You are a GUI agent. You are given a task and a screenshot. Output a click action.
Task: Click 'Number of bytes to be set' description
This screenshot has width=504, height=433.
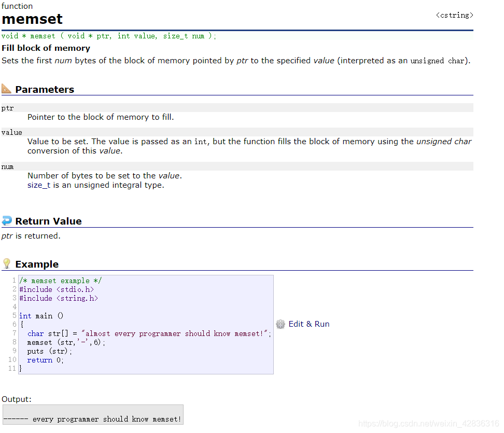[x=105, y=176]
